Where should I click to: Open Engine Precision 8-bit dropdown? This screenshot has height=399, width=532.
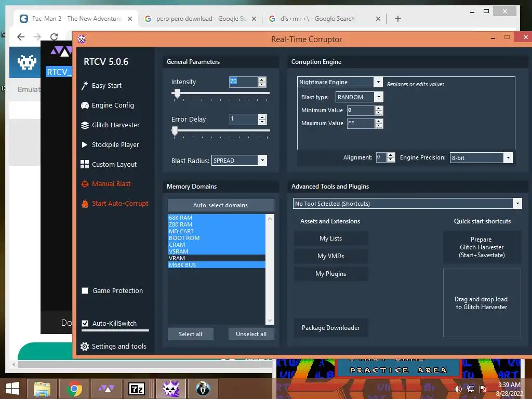pyautogui.click(x=508, y=157)
